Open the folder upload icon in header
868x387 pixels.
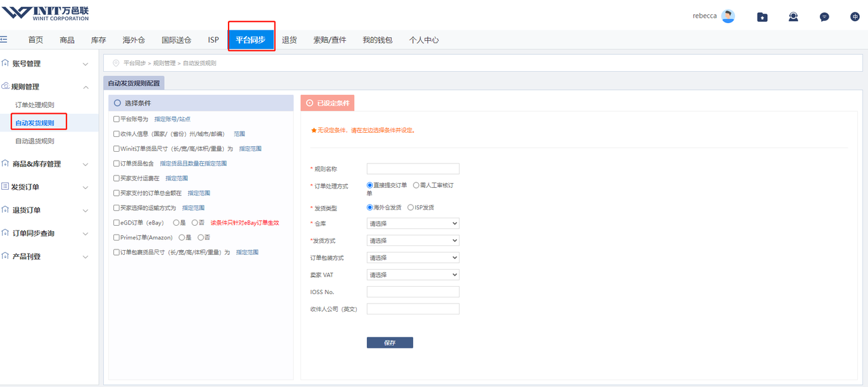pos(762,17)
